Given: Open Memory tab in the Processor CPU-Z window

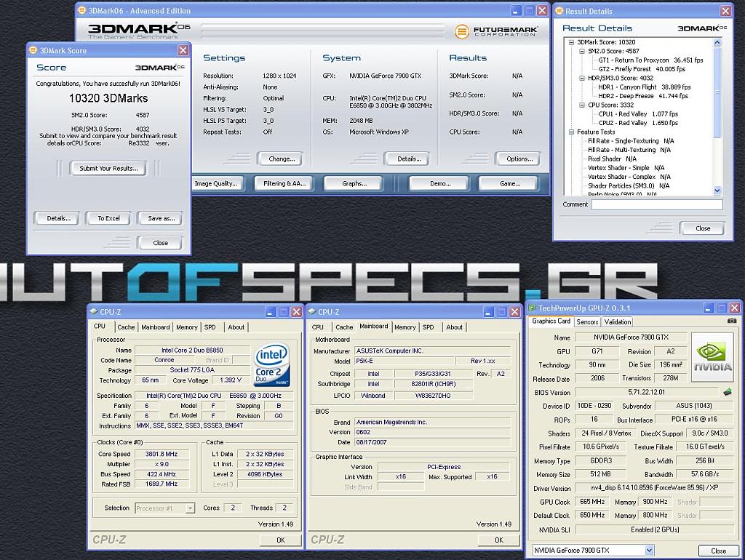Looking at the screenshot, I should [187, 327].
